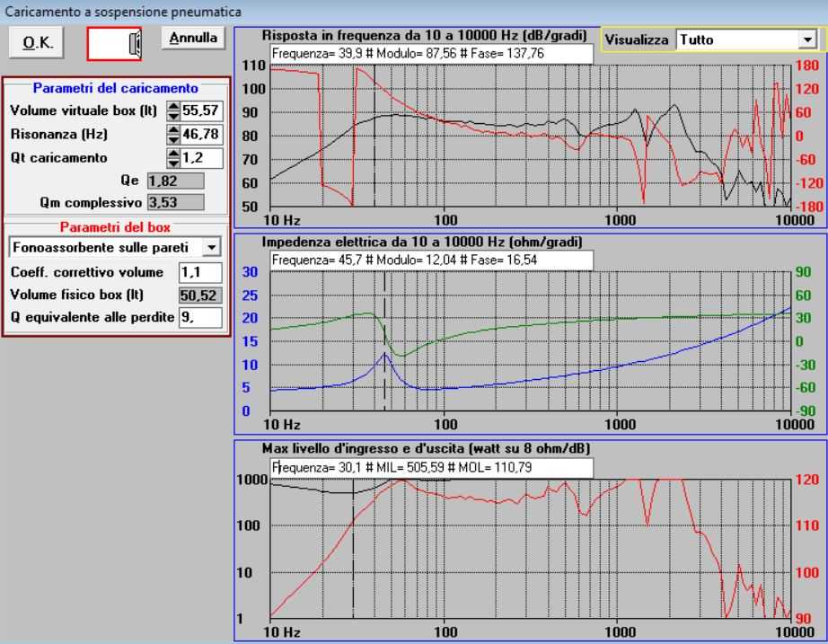Click the Volume virtuale box (lt) label

84,111
